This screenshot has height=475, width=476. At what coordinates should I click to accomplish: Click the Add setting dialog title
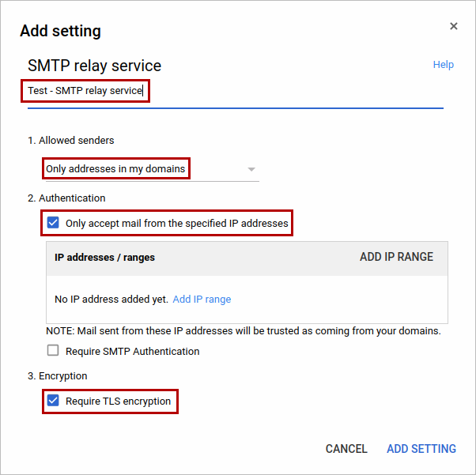pyautogui.click(x=60, y=32)
